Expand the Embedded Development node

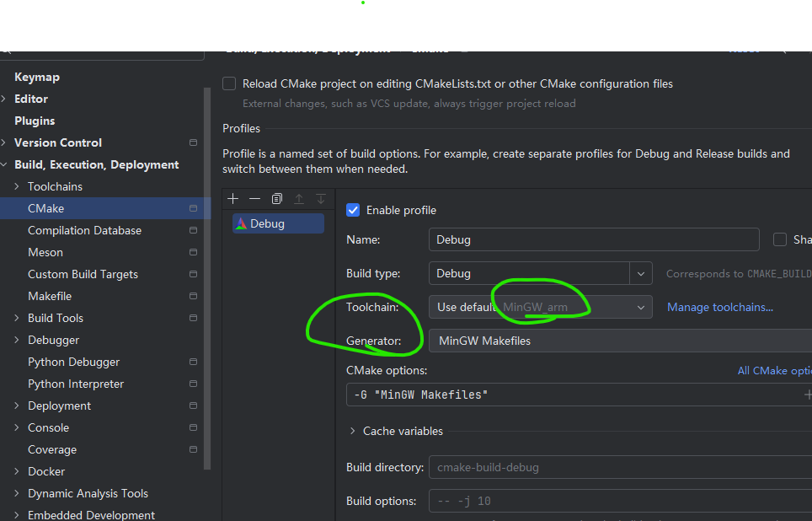[17, 515]
